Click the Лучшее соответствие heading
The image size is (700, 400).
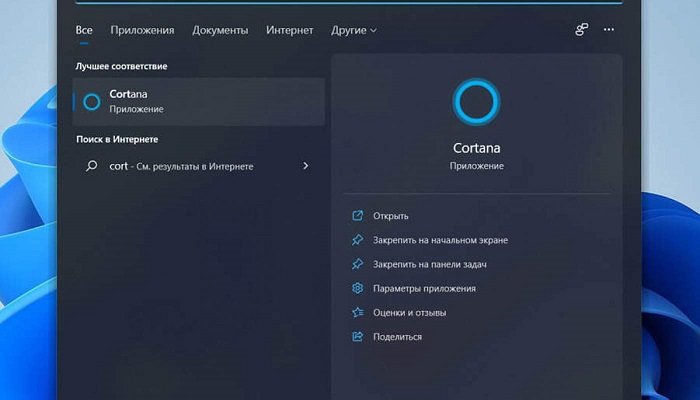(x=121, y=66)
